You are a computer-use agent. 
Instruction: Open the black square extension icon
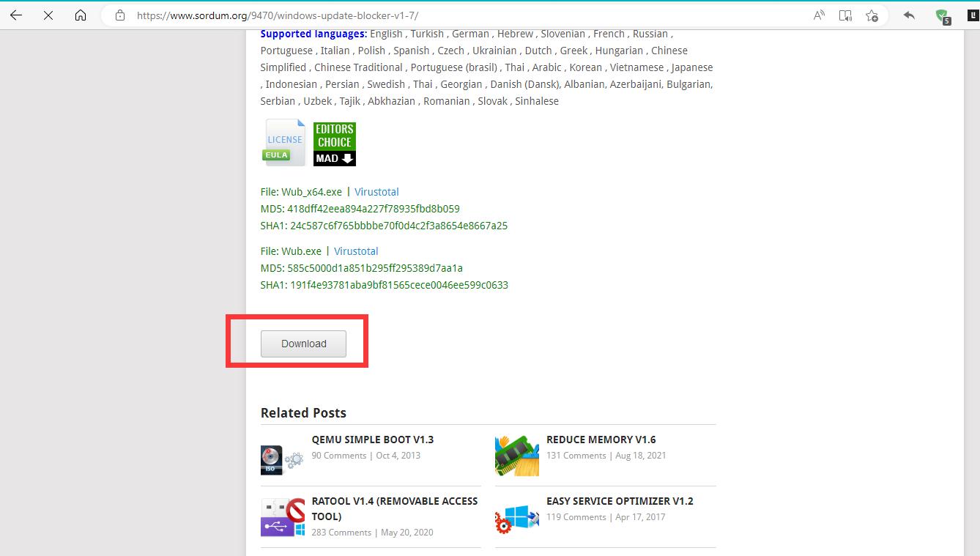[973, 15]
